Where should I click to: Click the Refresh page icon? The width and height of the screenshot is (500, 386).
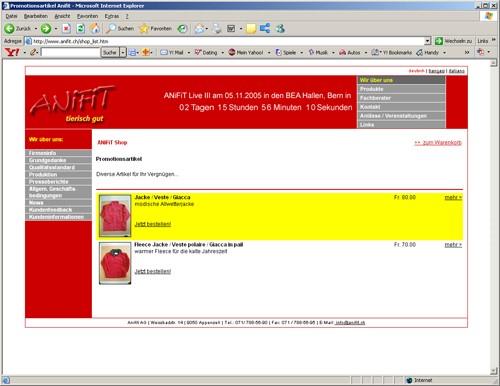click(x=81, y=29)
